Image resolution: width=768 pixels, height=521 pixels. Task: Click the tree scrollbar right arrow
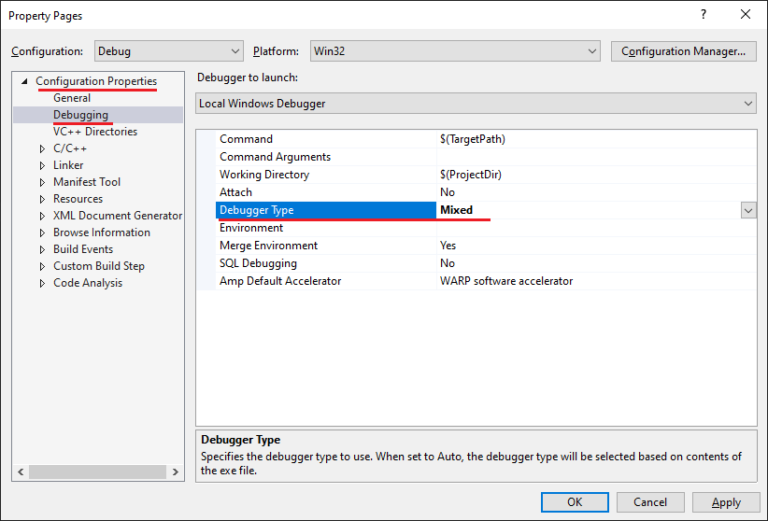(175, 472)
